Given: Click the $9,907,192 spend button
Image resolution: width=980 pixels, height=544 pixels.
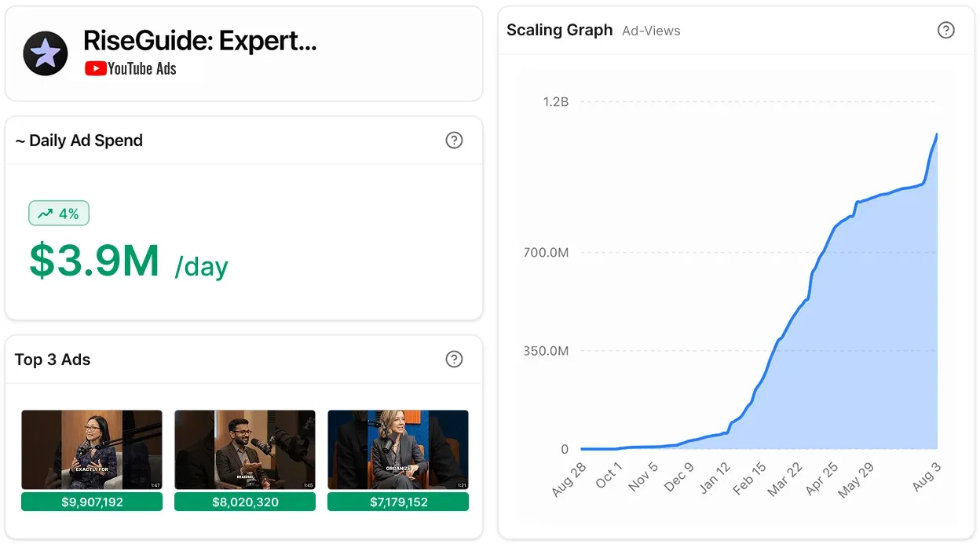Looking at the screenshot, I should click(92, 502).
